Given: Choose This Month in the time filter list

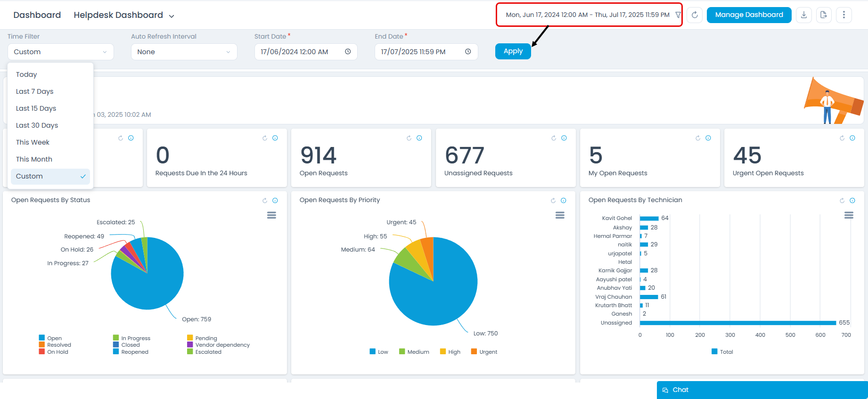Looking at the screenshot, I should coord(34,159).
